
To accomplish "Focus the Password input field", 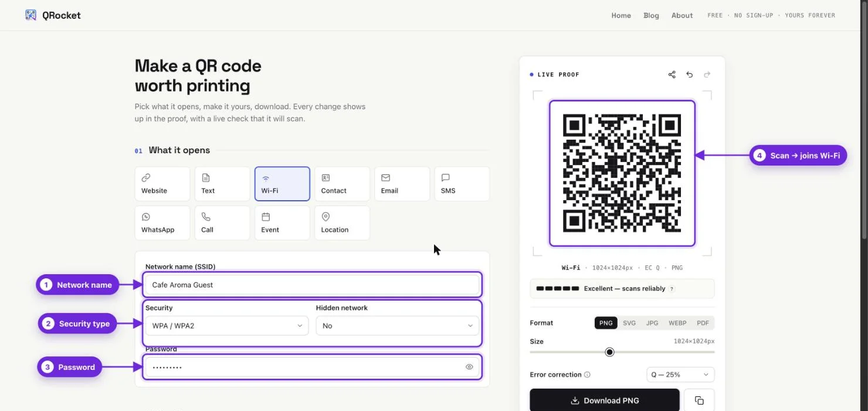I will [x=312, y=367].
